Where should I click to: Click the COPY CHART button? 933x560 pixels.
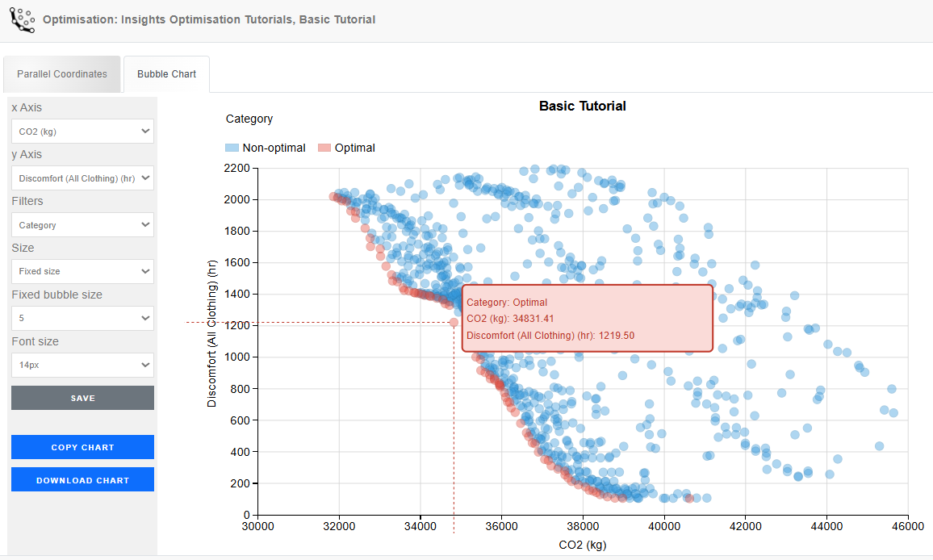click(82, 447)
